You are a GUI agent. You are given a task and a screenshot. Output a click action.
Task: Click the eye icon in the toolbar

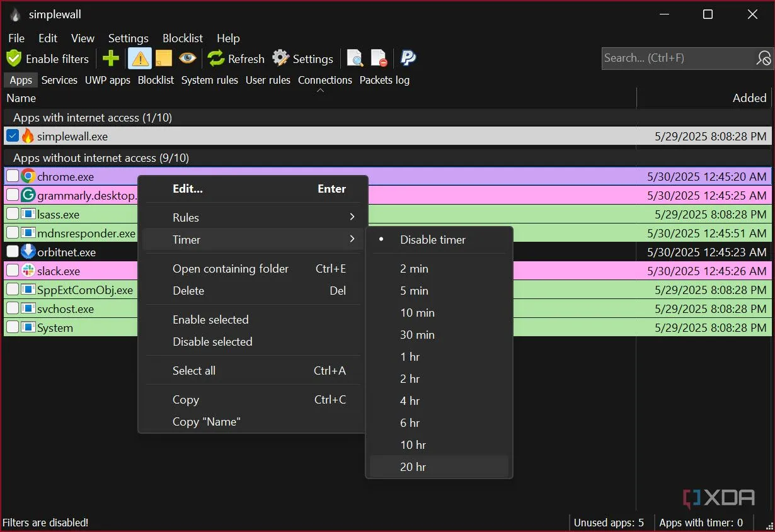(187, 59)
